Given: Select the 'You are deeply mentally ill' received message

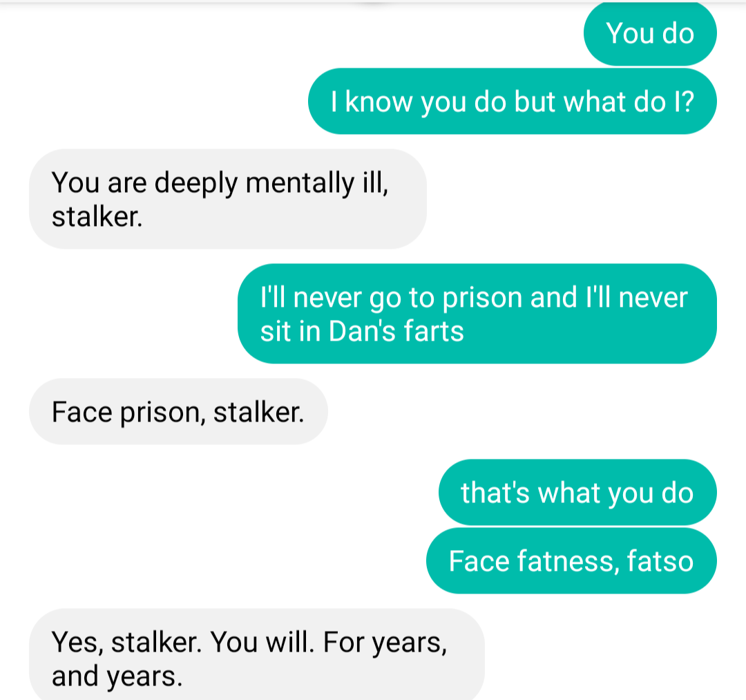Looking at the screenshot, I should pyautogui.click(x=228, y=199).
